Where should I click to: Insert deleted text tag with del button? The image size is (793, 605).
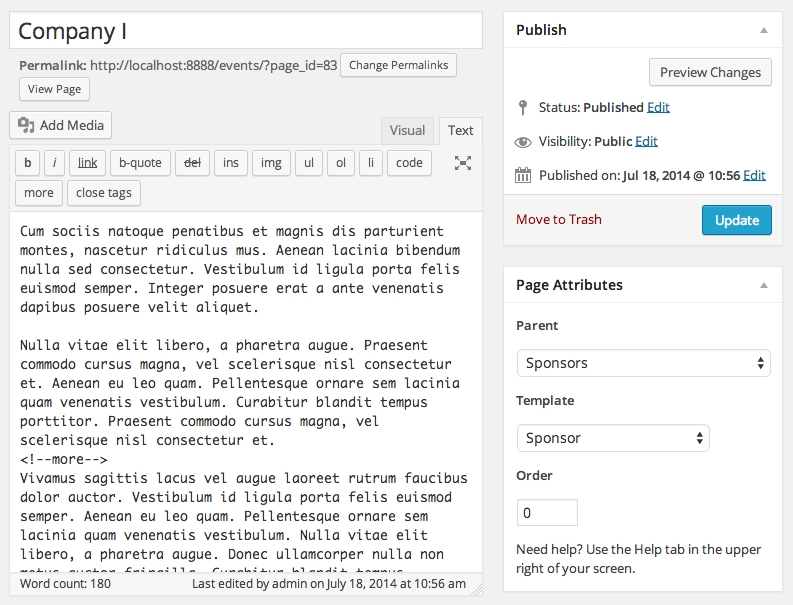point(192,163)
